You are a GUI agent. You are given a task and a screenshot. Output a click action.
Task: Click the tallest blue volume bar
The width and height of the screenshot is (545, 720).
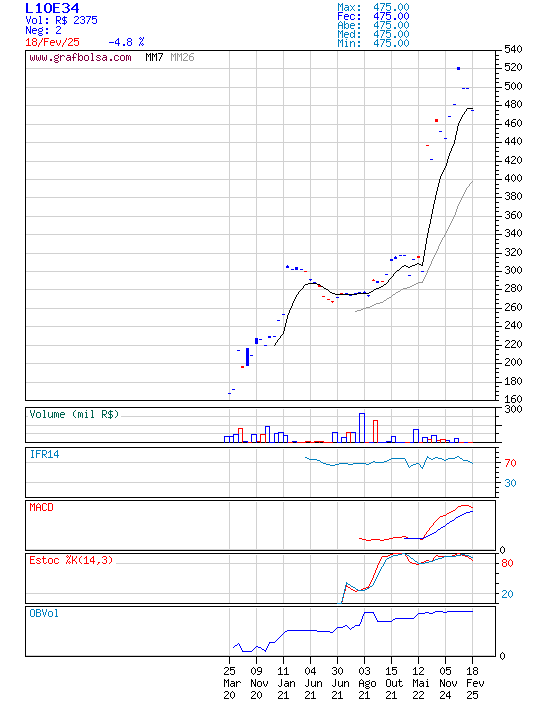(362, 428)
